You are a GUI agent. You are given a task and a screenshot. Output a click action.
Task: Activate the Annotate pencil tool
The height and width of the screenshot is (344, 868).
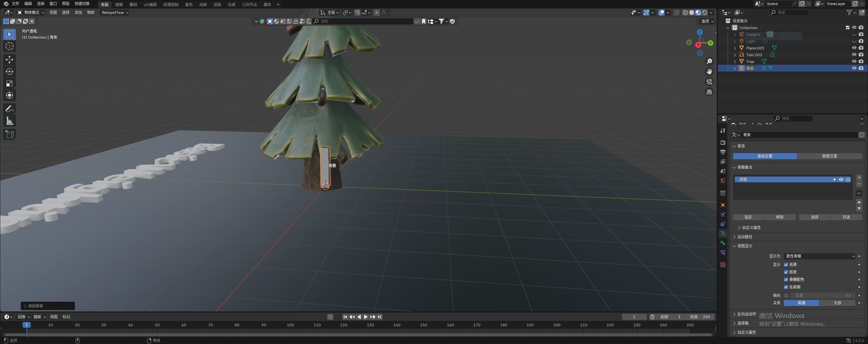coord(9,109)
